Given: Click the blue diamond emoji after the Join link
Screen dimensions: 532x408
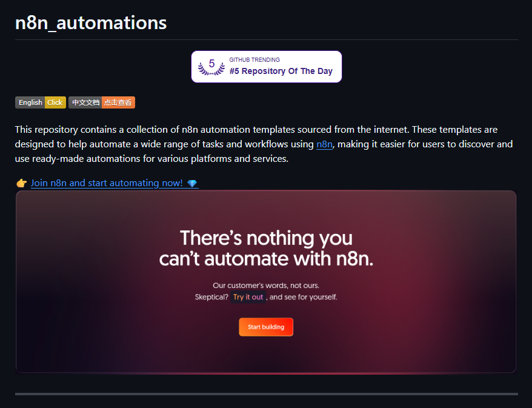Looking at the screenshot, I should click(x=192, y=183).
